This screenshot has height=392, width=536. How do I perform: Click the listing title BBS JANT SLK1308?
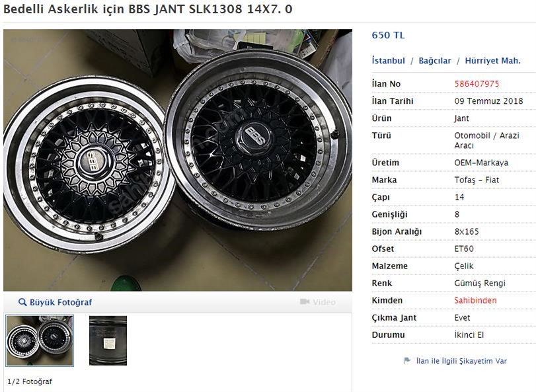point(147,9)
